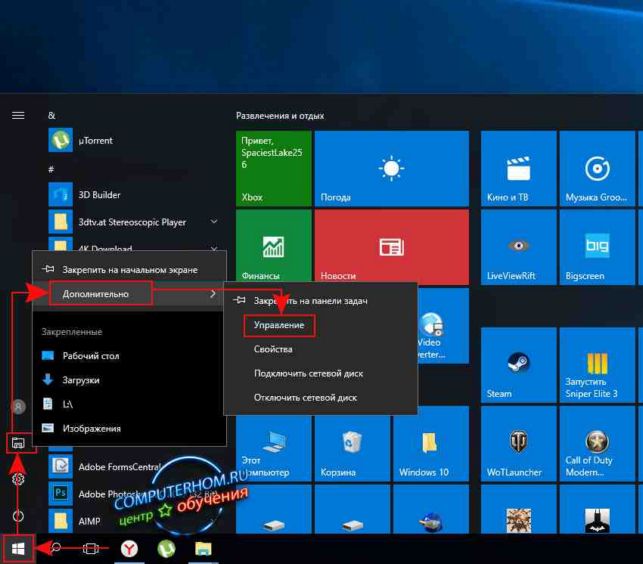Open the Финансы tile

(274, 247)
